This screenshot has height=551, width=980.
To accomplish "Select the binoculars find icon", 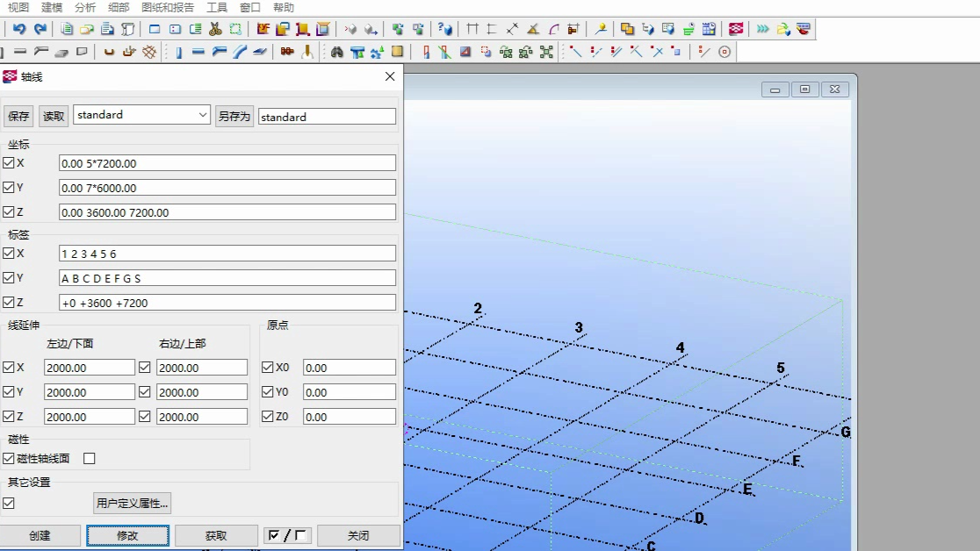I will click(x=337, y=52).
